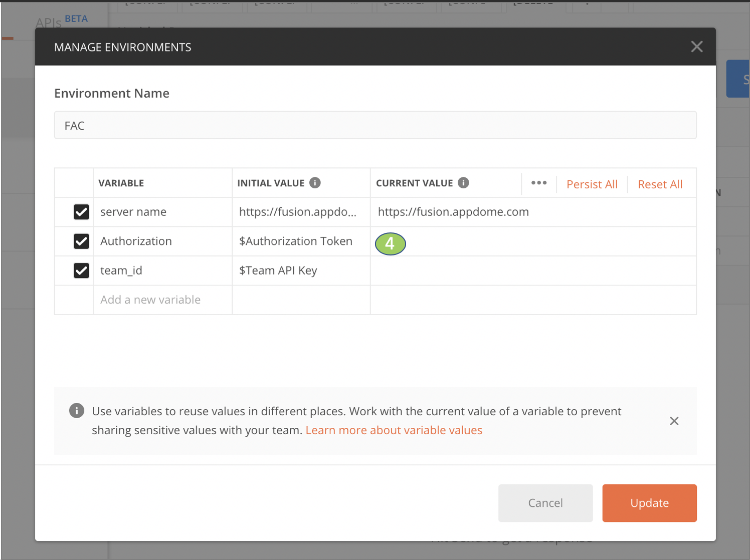Click the Add a new variable field
The height and width of the screenshot is (560, 750).
[150, 300]
